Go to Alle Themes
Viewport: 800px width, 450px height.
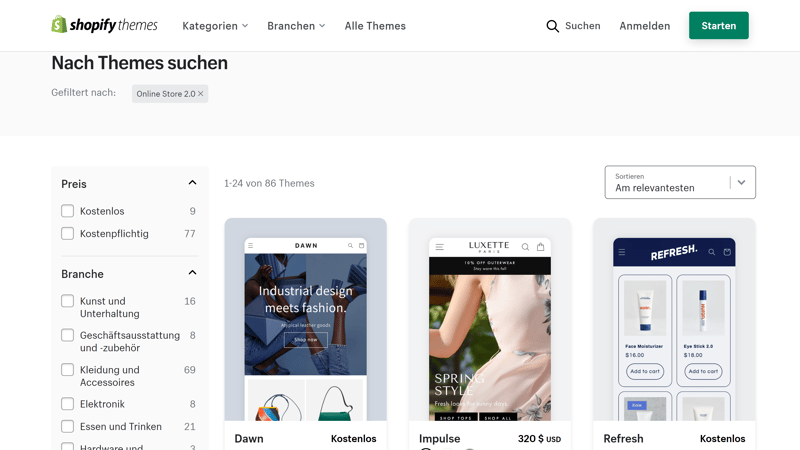(375, 26)
